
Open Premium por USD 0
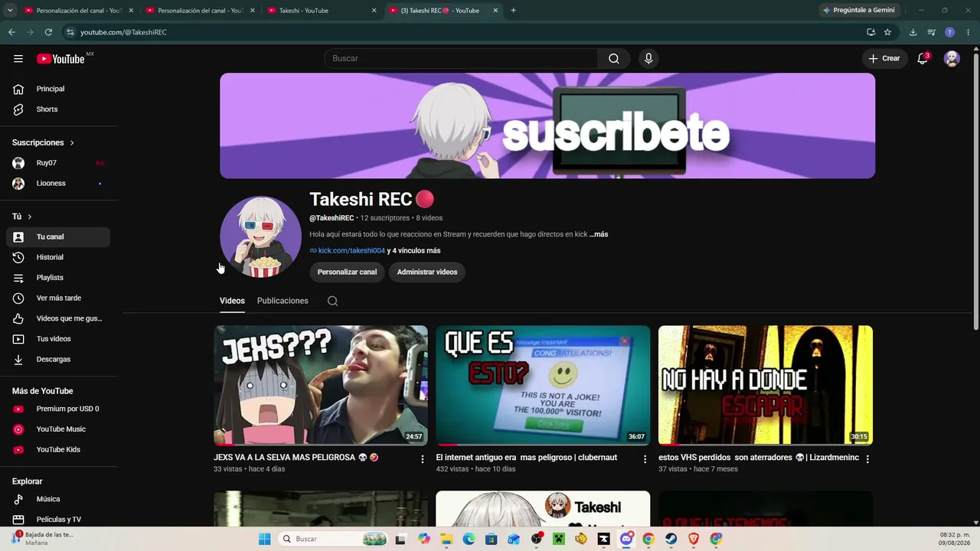(58, 409)
